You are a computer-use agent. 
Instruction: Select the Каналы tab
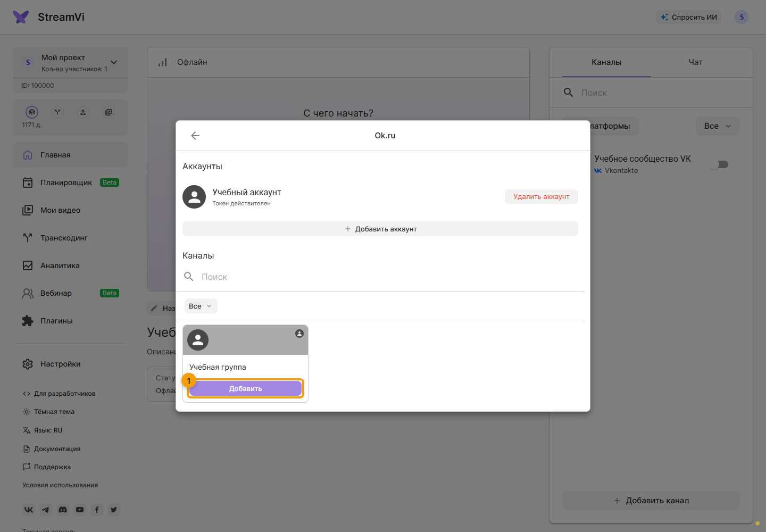click(606, 62)
